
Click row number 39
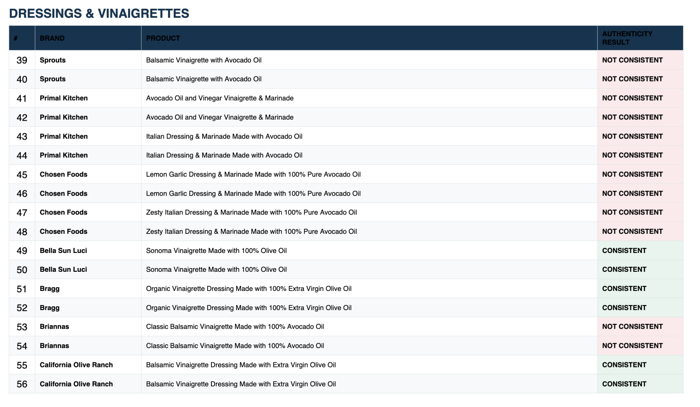(x=22, y=60)
